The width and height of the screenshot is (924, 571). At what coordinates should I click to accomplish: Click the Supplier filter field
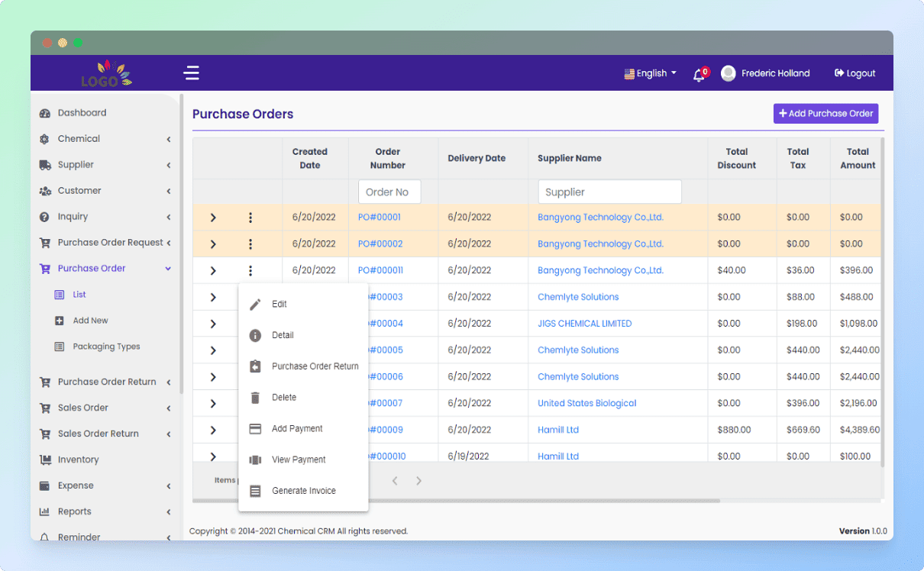(x=609, y=192)
